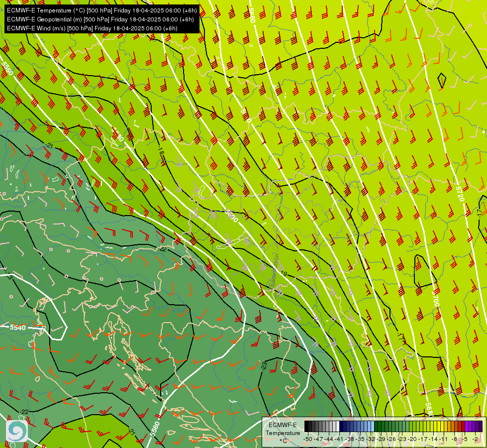Click the -26 tick label in the legend
The width and height of the screenshot is (487, 448).
(391, 439)
